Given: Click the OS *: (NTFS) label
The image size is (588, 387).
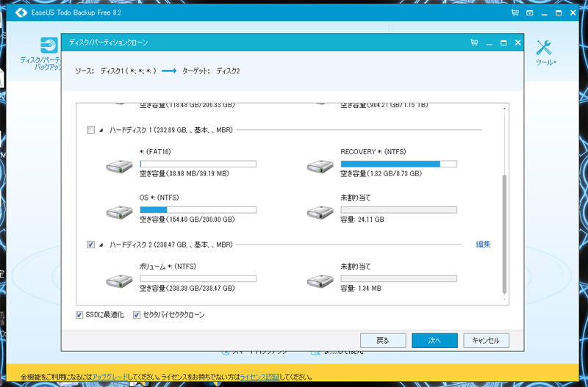Looking at the screenshot, I should (159, 198).
